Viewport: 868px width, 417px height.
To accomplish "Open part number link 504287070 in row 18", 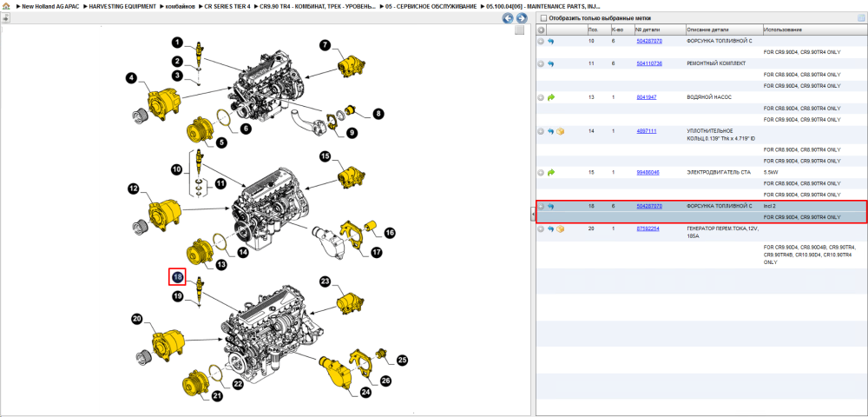I will [649, 207].
